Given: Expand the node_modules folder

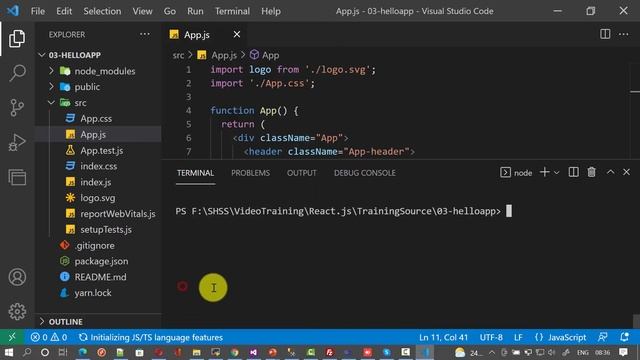Looking at the screenshot, I should click(98, 71).
